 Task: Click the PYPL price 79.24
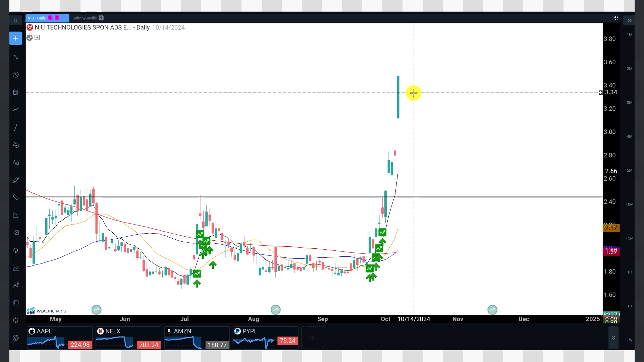click(x=287, y=341)
